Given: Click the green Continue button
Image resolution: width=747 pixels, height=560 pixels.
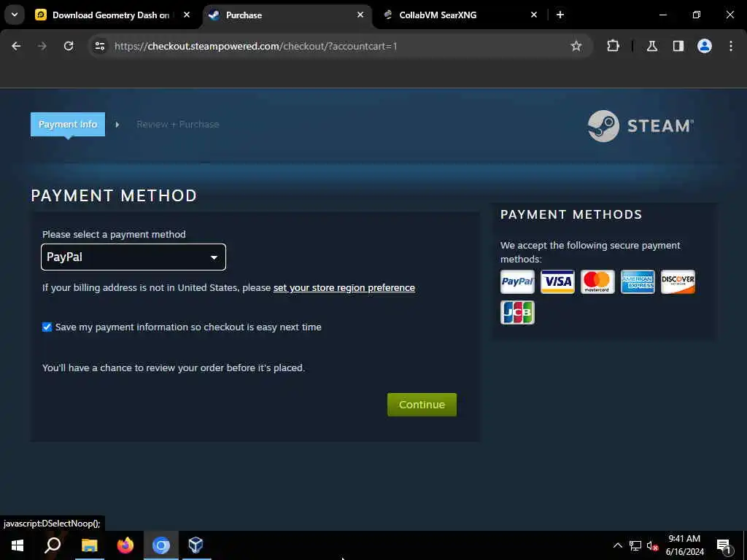Looking at the screenshot, I should tap(422, 404).
